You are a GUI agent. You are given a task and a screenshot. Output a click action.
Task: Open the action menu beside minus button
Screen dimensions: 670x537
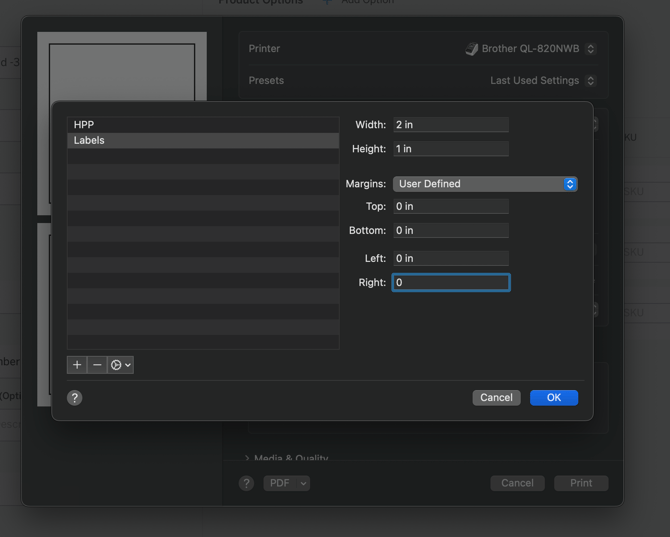click(121, 365)
